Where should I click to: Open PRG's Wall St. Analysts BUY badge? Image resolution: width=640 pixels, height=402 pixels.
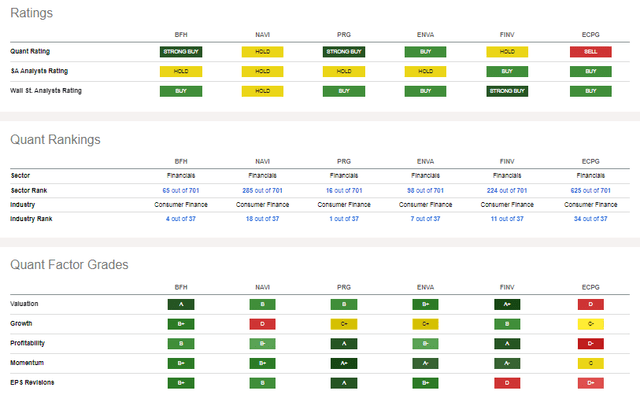tap(344, 91)
